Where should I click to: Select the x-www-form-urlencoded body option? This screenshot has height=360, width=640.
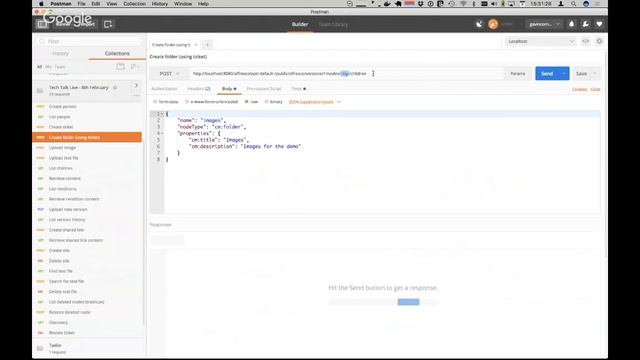(x=211, y=102)
